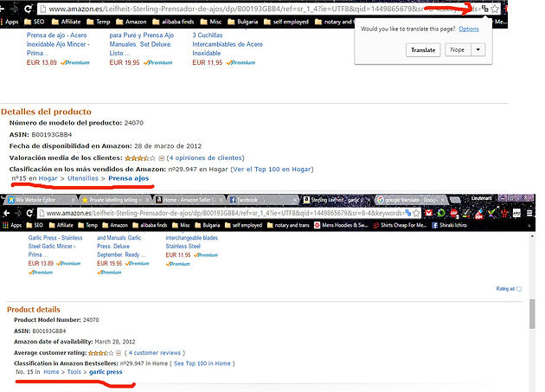This screenshot has width=545, height=392.
Task: Open 'interchangeable blades Stainless Steel' link
Action: (x=191, y=242)
